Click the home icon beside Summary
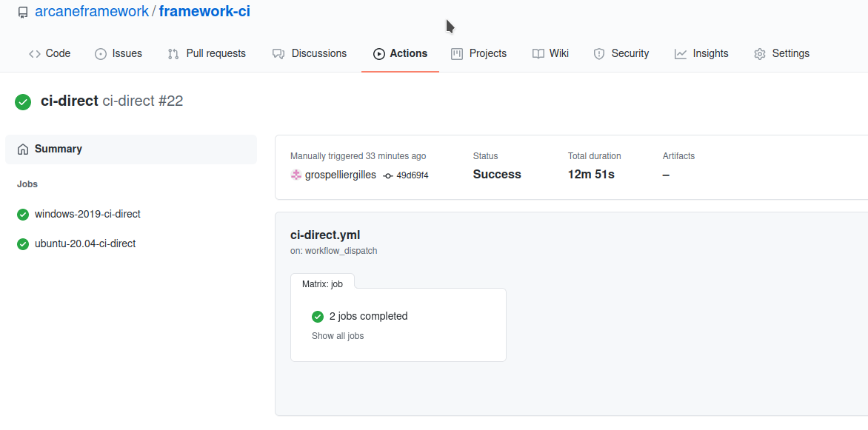The height and width of the screenshot is (430, 868). coord(23,150)
